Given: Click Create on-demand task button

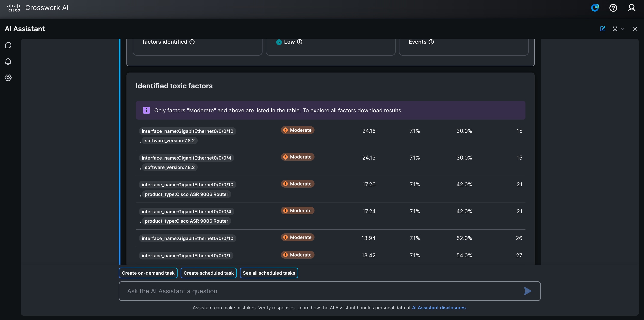Looking at the screenshot, I should point(148,273).
